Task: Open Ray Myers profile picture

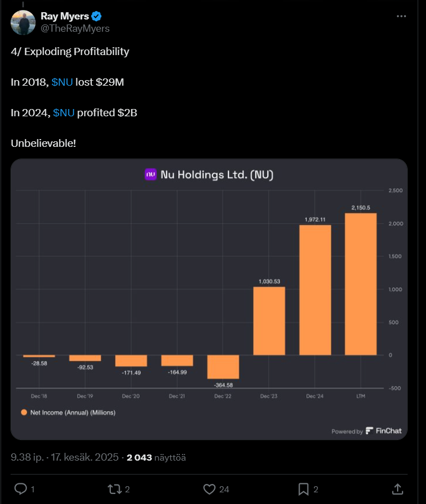Action: coord(22,22)
